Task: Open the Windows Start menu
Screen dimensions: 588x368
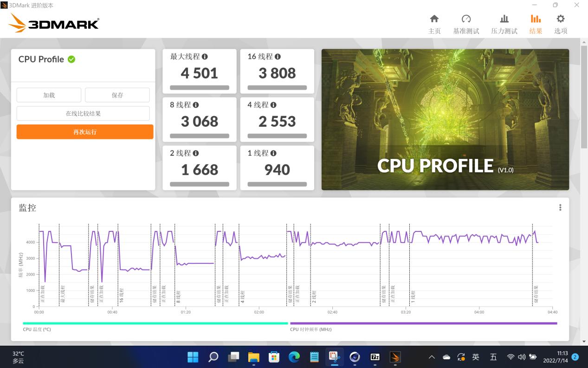Action: (x=193, y=357)
